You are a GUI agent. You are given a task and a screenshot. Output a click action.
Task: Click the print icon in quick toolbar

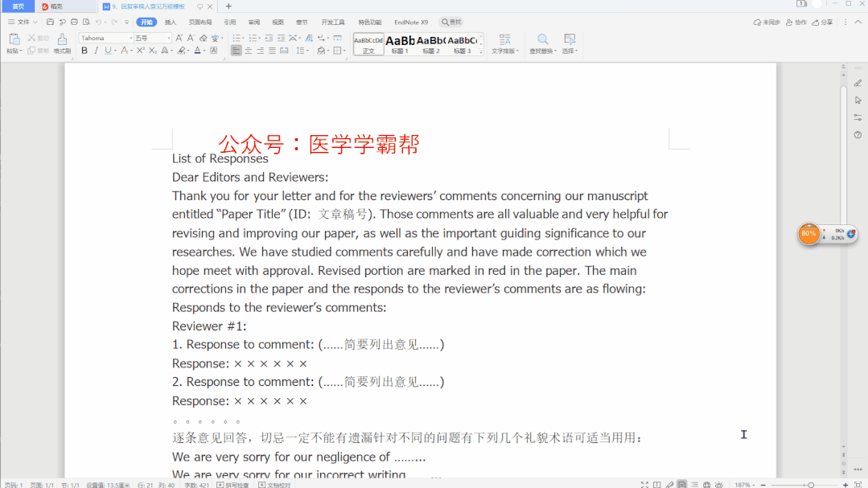click(74, 23)
